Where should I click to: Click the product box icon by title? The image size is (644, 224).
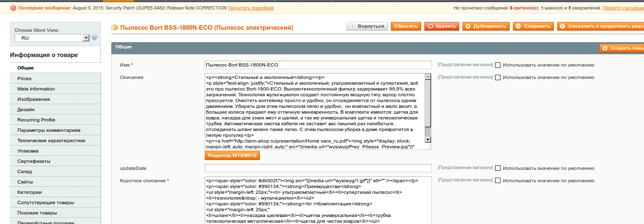115,27
